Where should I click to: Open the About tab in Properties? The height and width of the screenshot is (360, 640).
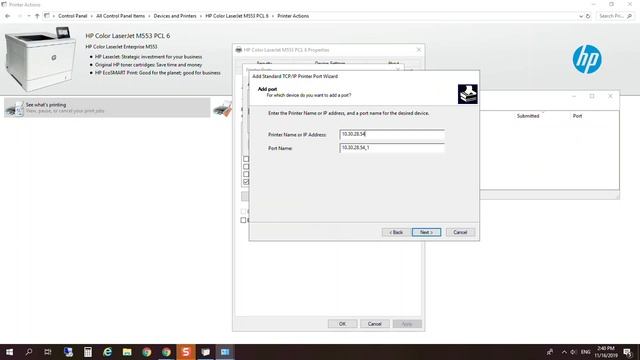[x=393, y=63]
